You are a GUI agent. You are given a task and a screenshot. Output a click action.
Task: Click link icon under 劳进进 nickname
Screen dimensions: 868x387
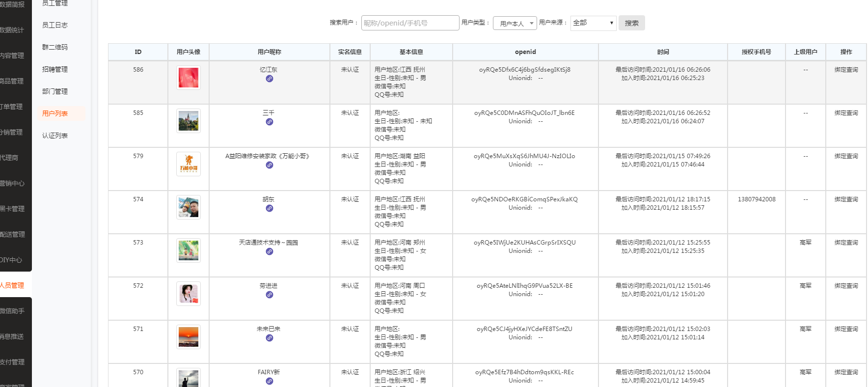(x=270, y=295)
